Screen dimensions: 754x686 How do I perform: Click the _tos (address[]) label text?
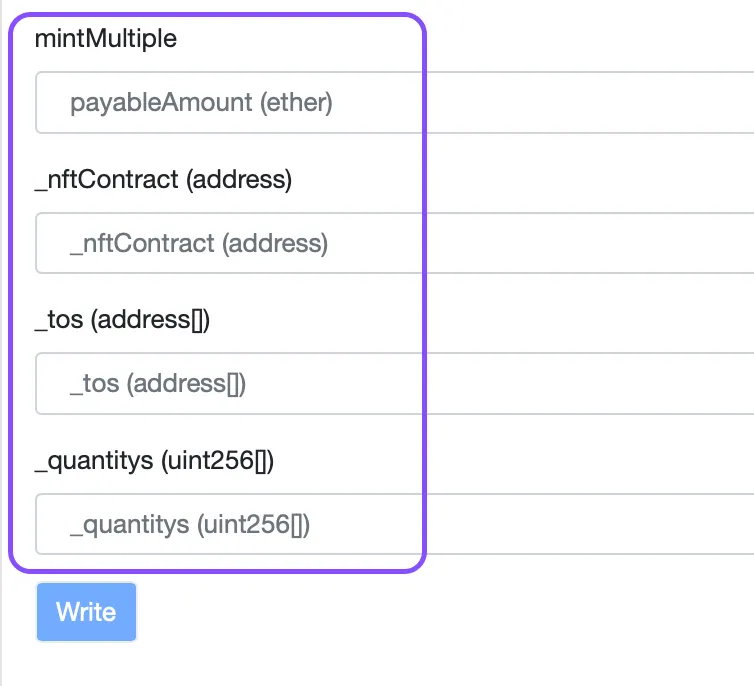(x=122, y=321)
